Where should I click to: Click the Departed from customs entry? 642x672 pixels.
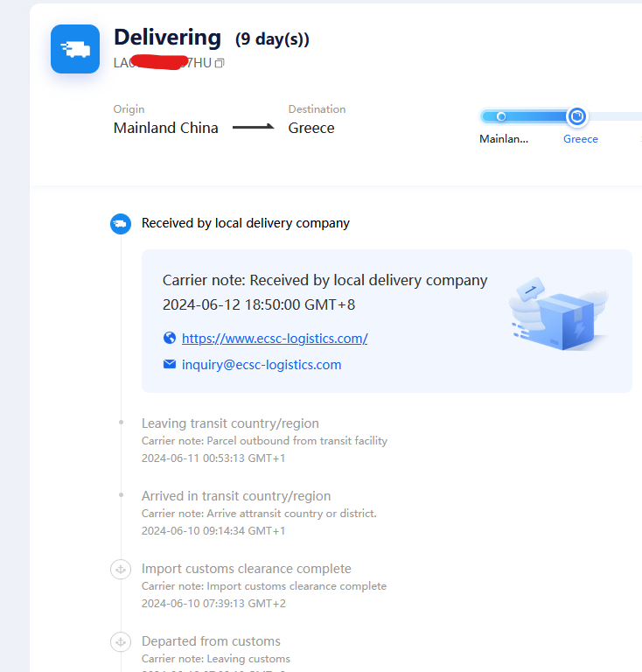215,649
